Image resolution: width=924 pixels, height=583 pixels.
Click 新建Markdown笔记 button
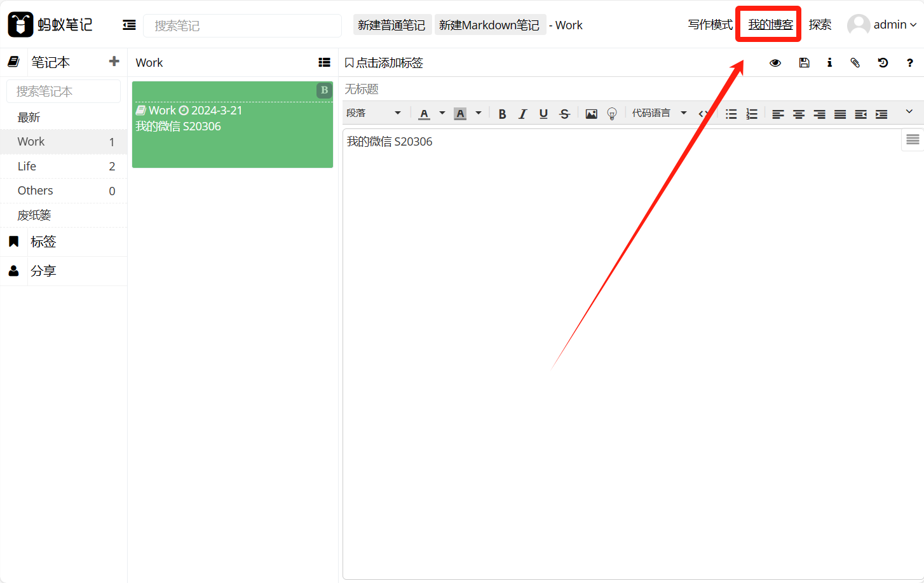[489, 25]
